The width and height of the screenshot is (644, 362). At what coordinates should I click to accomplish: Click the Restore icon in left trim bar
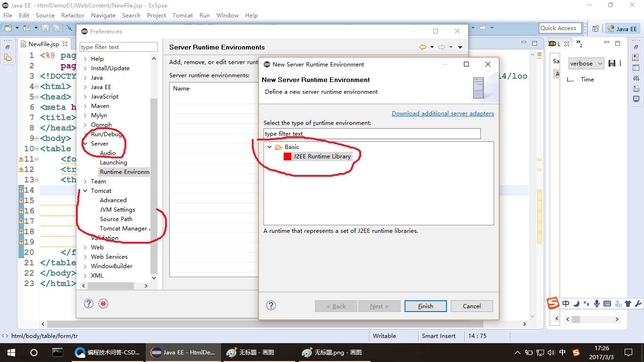point(8,47)
